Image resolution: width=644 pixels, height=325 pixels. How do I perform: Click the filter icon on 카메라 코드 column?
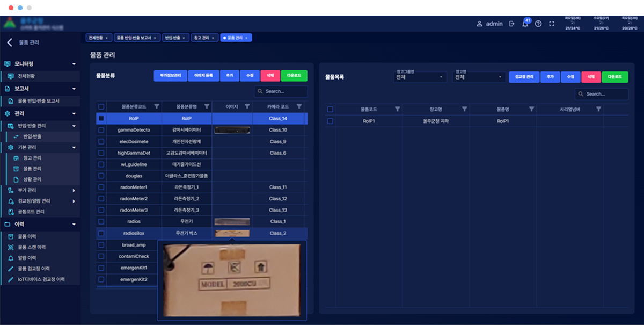[x=299, y=106]
